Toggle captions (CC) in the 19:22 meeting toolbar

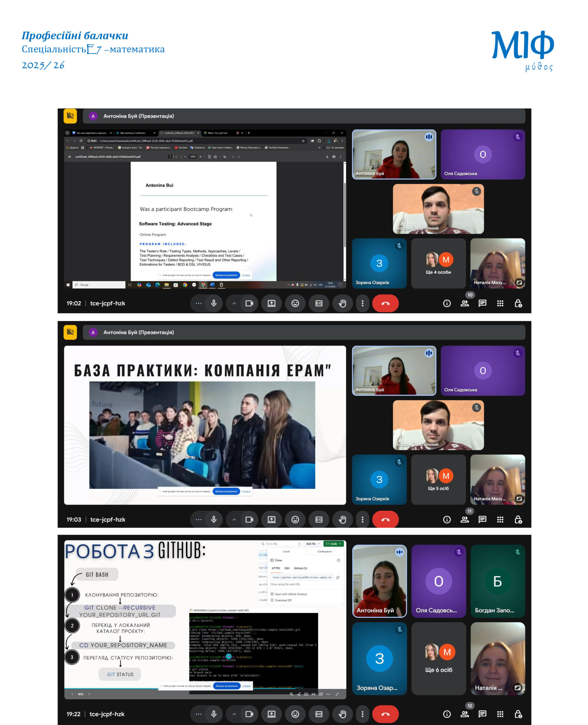pos(319,714)
